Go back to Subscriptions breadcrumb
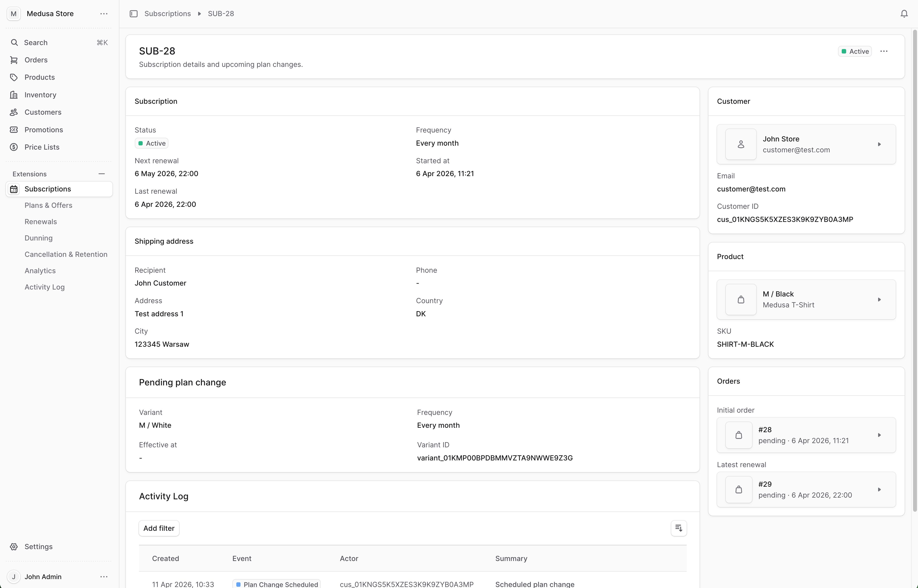This screenshot has height=588, width=918. (x=168, y=14)
